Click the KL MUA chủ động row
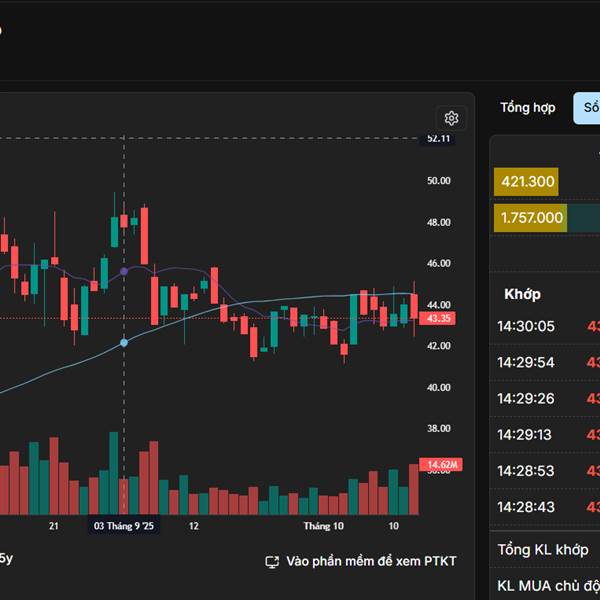Image resolution: width=600 pixels, height=600 pixels. [548, 585]
